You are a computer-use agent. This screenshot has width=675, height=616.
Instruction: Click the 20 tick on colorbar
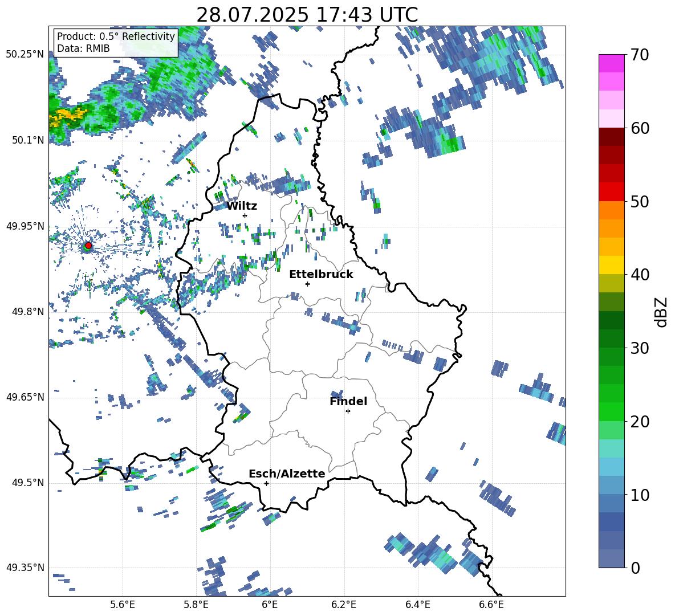(640, 422)
